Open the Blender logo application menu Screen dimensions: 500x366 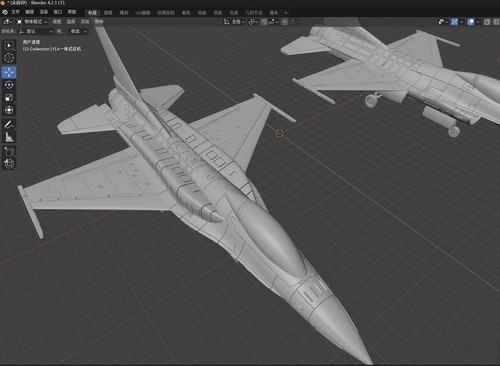tap(5, 12)
